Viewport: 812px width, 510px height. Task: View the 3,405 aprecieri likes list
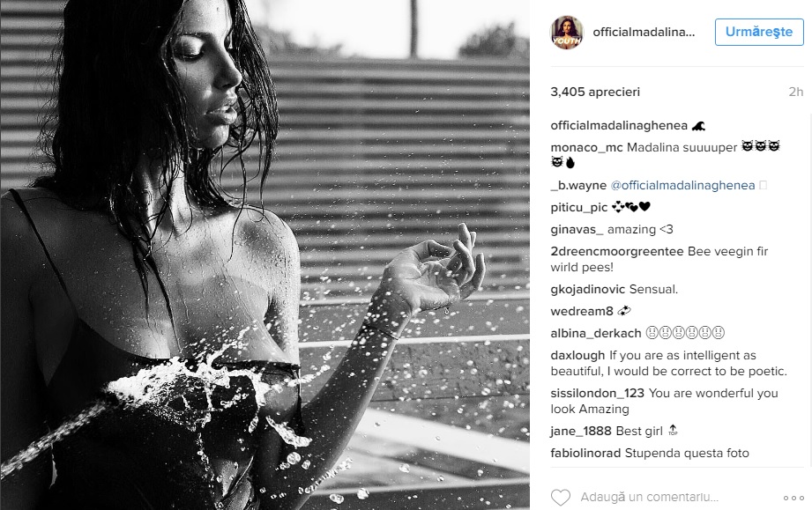[595, 92]
